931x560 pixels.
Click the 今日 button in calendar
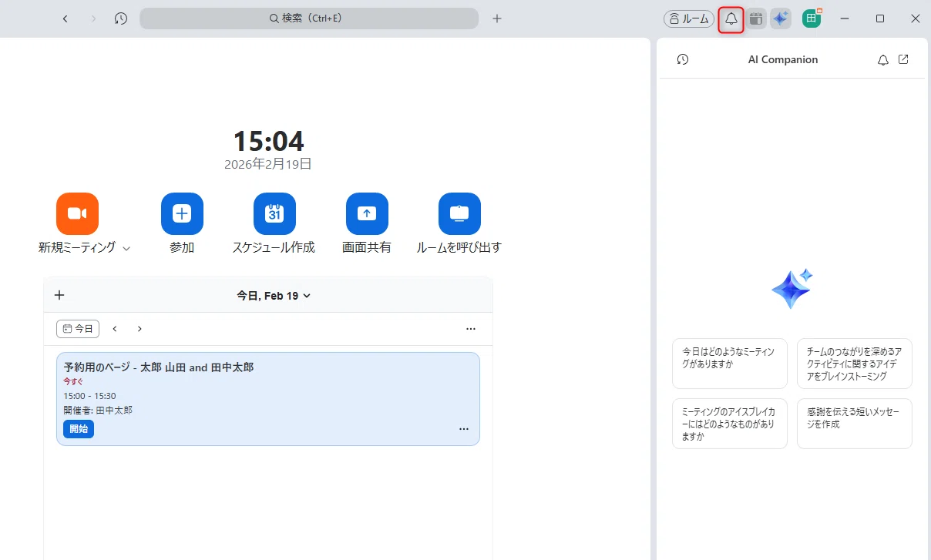[x=78, y=329]
